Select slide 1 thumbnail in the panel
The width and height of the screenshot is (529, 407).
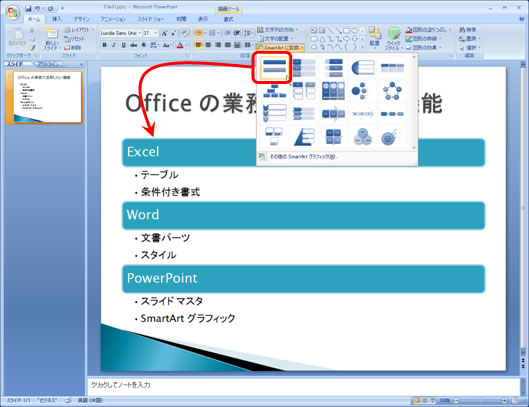48,97
